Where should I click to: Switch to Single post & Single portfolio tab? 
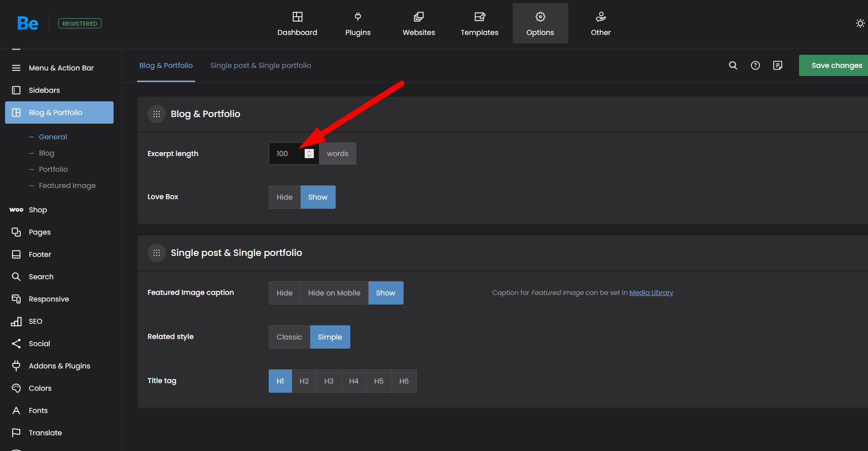[261, 65]
